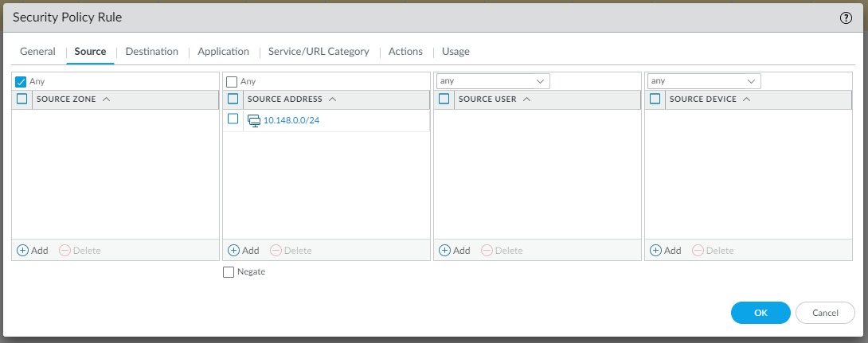
Task: Select the 10.148.0.0/24 row checkbox
Action: tap(233, 119)
